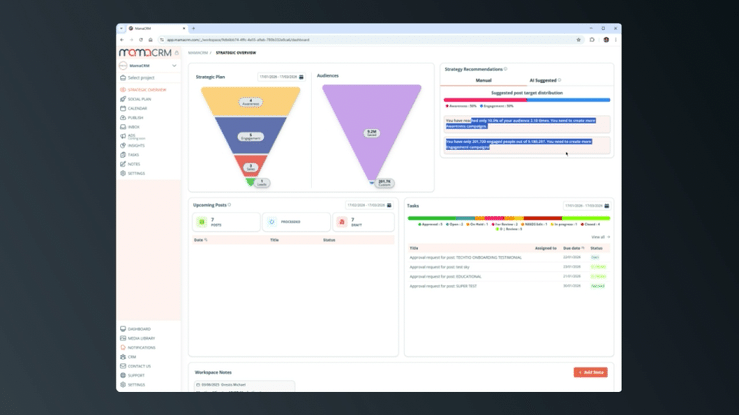Open the Select project selector

[x=141, y=78]
